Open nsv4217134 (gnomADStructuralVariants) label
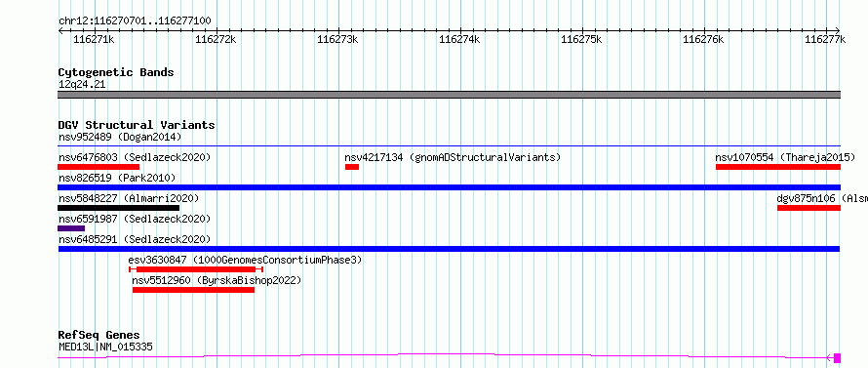868x368 pixels. click(453, 157)
